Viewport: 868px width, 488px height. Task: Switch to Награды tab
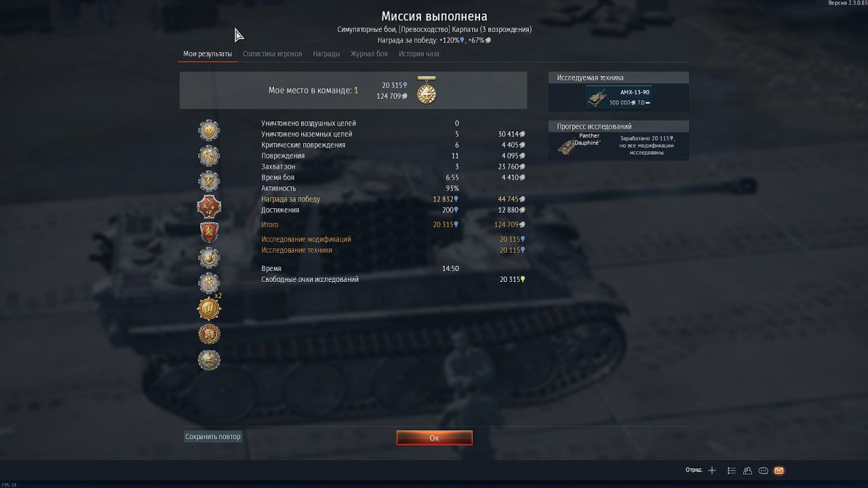point(326,54)
